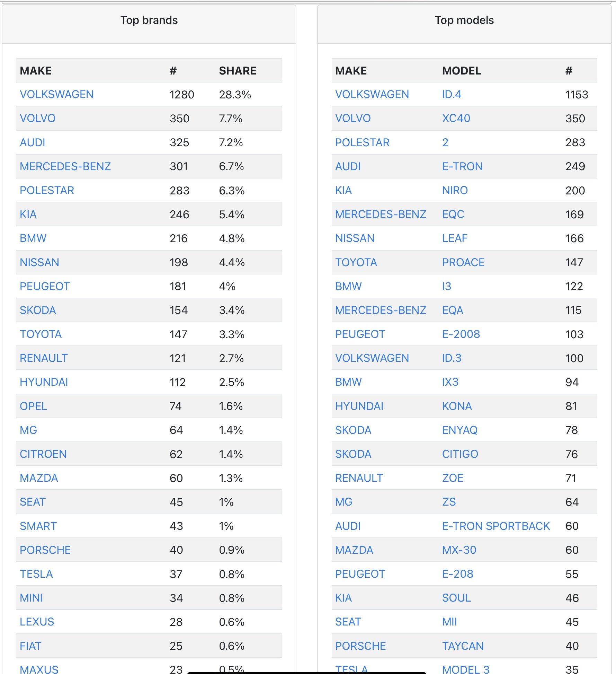
Task: Open the PROACE model link
Action: coord(463,262)
